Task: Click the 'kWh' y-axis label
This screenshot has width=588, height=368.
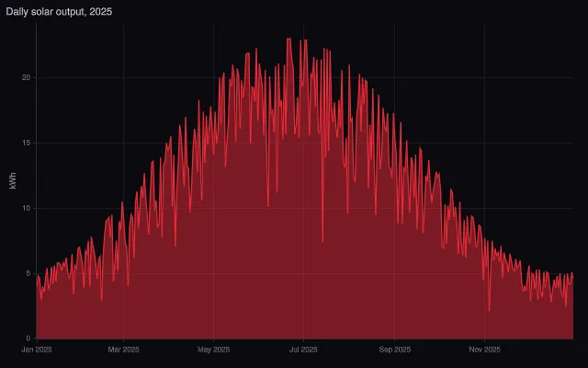Action: (13, 180)
